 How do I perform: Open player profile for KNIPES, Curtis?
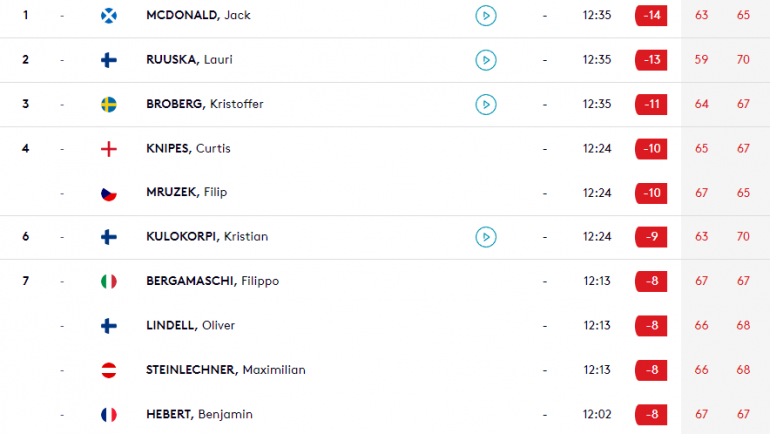click(188, 148)
